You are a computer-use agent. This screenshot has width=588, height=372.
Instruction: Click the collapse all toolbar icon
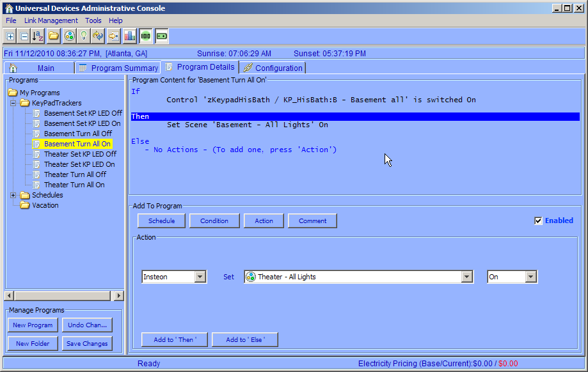click(24, 36)
